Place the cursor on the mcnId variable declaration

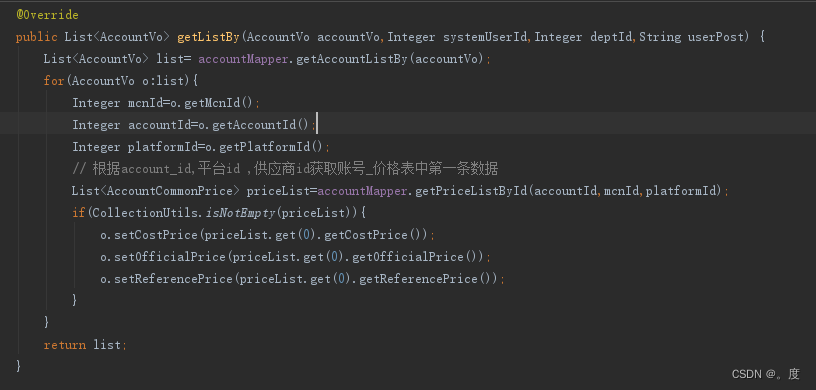point(145,103)
